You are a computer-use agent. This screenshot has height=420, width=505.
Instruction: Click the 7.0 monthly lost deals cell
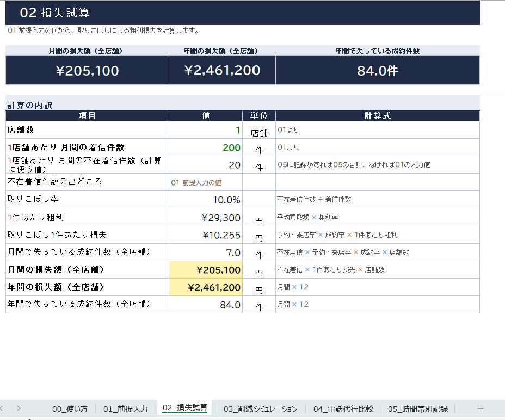(x=206, y=252)
